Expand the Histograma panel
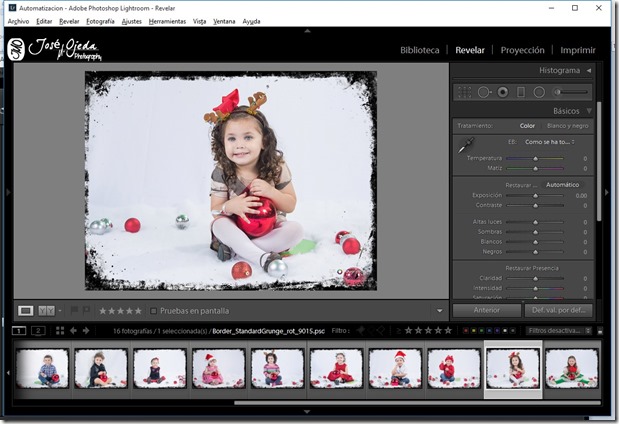Screen dimensions: 619x424 click(x=589, y=70)
